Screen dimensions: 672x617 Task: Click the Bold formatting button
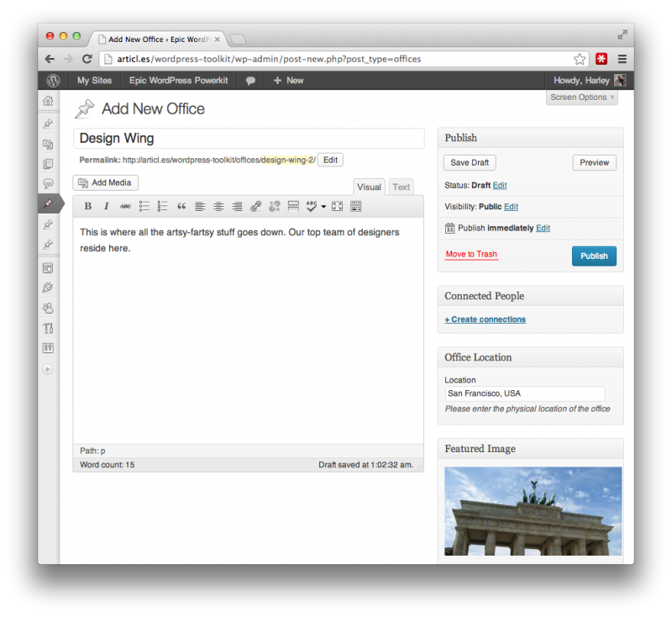coord(88,206)
